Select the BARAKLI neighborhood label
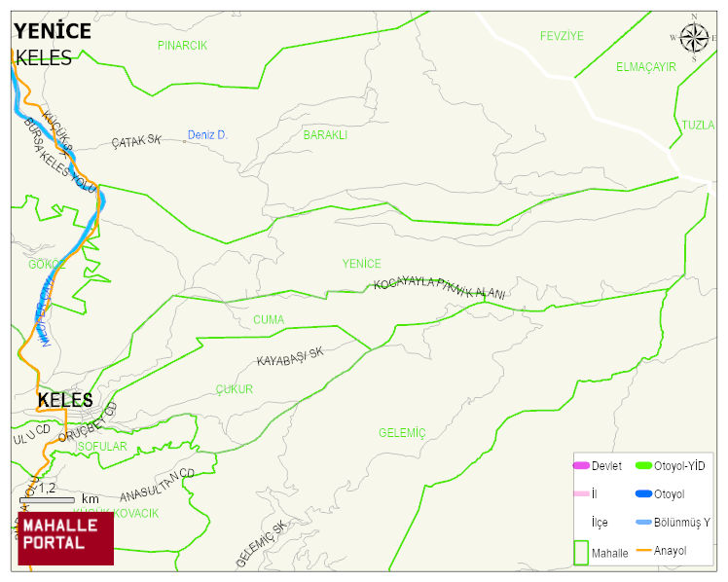Screen dimensions: 728x582 [325, 135]
